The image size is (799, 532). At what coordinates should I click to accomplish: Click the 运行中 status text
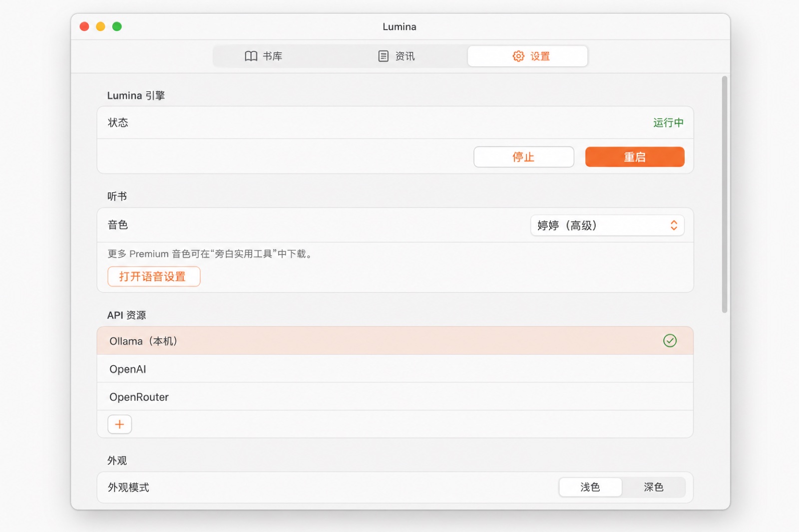pyautogui.click(x=668, y=122)
